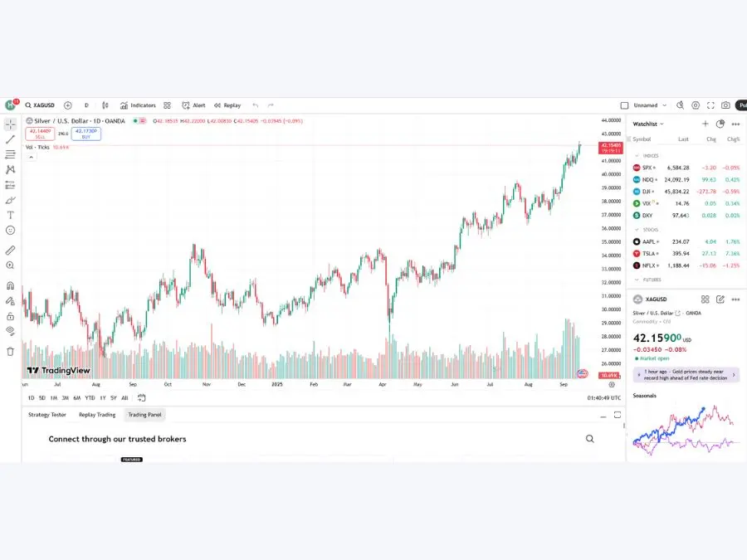Collapse the INDICES watchlist section
This screenshot has height=560, width=747.
[637, 155]
